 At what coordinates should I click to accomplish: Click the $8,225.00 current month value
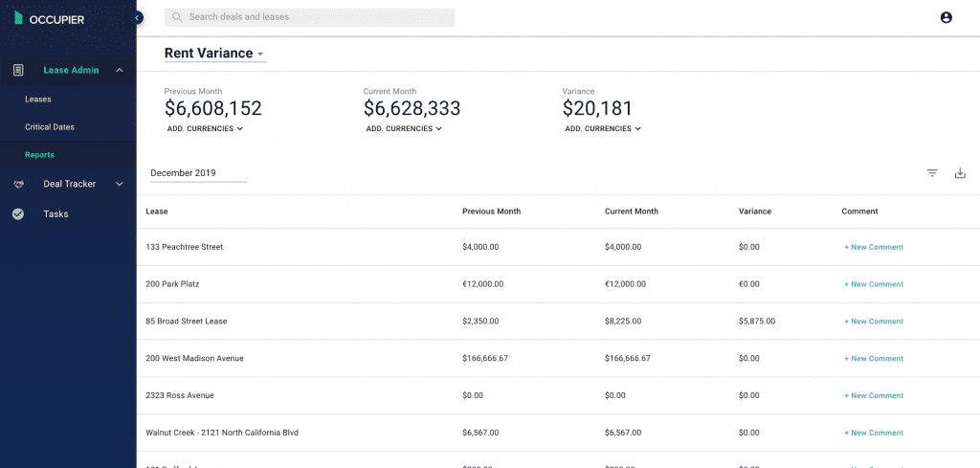pos(623,322)
